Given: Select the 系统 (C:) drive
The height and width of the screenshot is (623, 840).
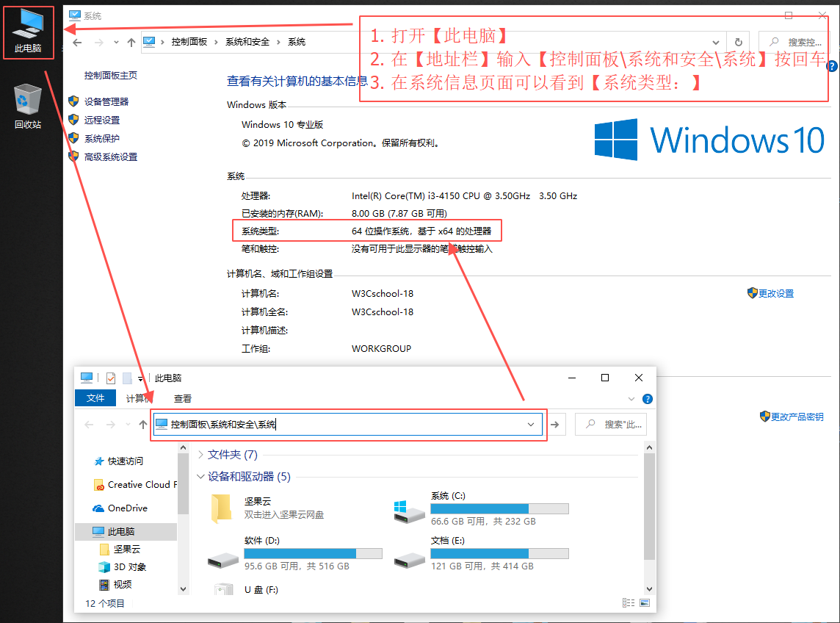Looking at the screenshot, I should 481,508.
